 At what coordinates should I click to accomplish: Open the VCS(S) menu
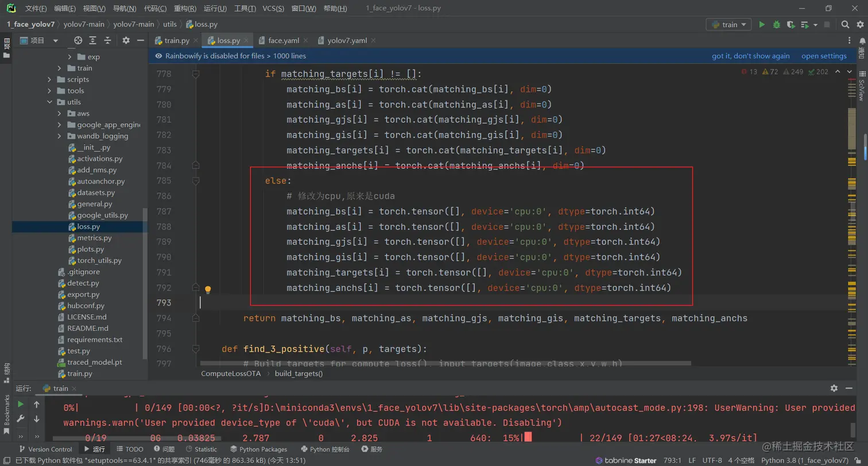pyautogui.click(x=273, y=9)
